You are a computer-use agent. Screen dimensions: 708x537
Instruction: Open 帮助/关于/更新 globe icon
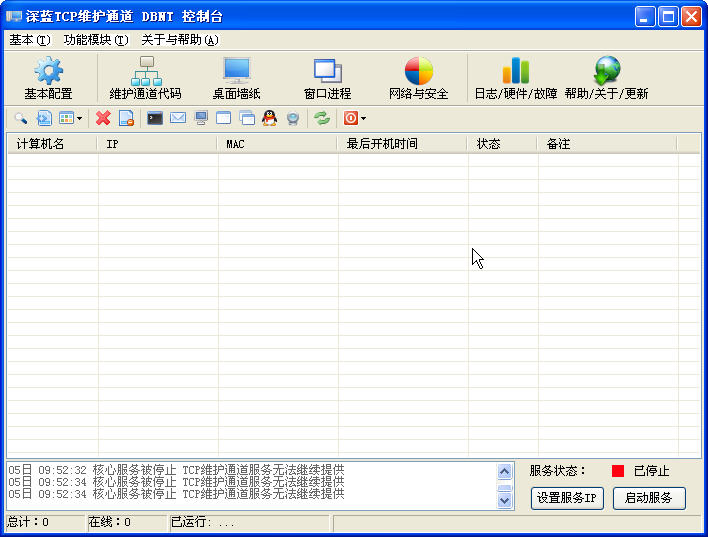click(x=606, y=71)
